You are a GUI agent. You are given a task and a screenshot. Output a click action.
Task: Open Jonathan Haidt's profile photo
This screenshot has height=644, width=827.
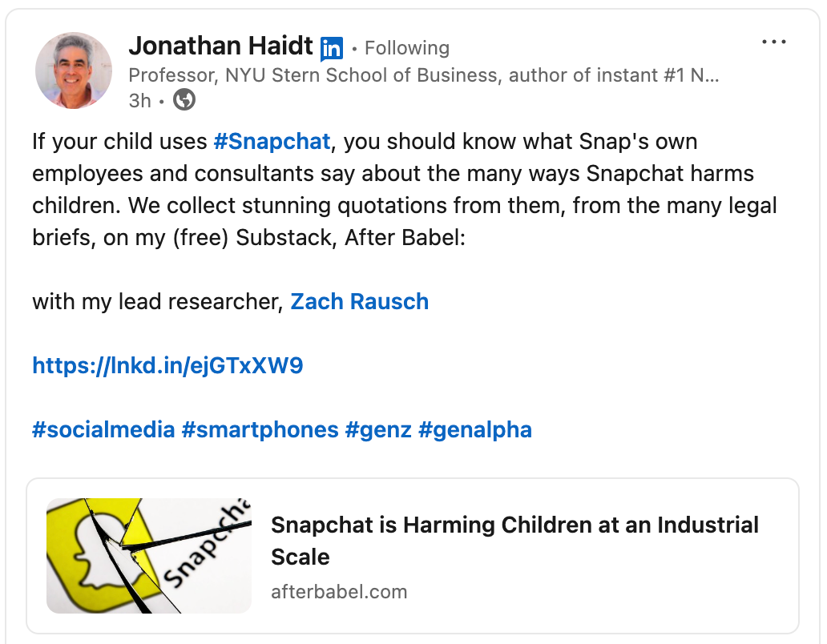tap(74, 70)
